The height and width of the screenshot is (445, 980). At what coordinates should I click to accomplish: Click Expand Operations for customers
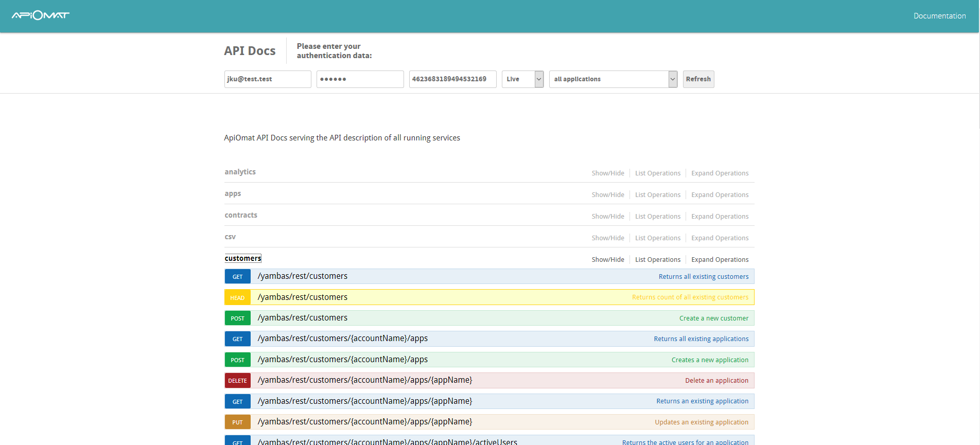tap(720, 260)
